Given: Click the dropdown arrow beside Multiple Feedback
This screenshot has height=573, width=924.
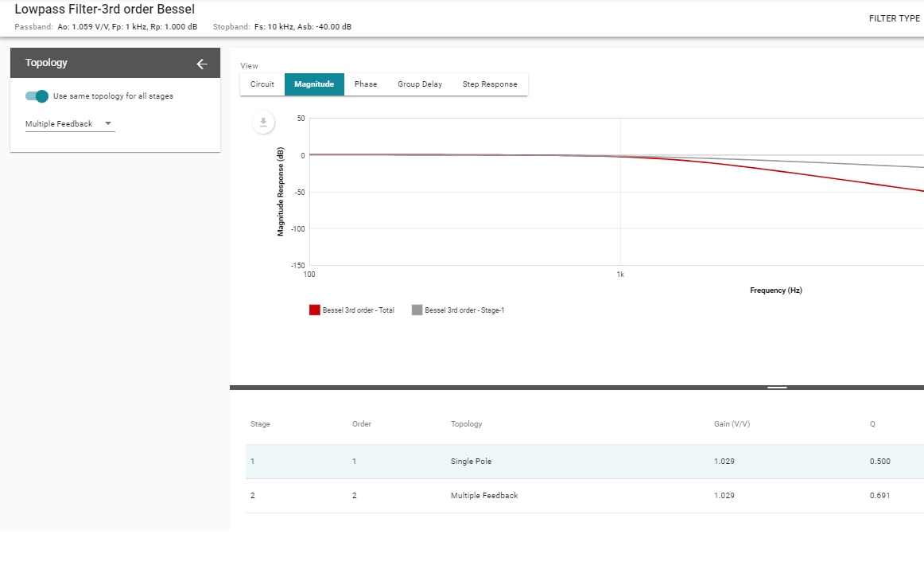Looking at the screenshot, I should (x=108, y=123).
